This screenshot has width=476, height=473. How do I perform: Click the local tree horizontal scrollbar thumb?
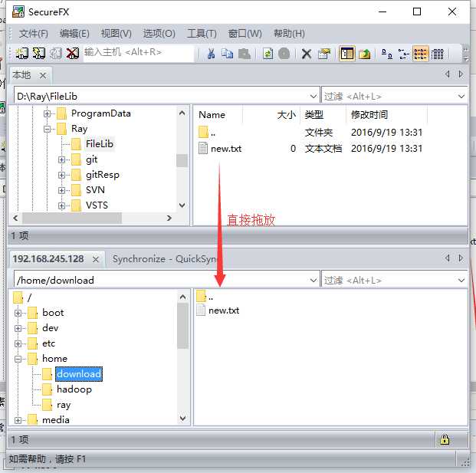[x=72, y=218]
